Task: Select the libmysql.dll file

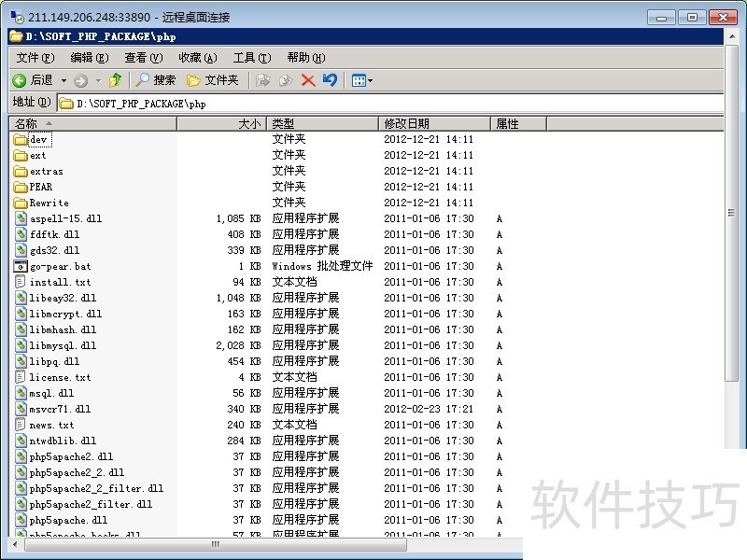Action: (x=62, y=345)
